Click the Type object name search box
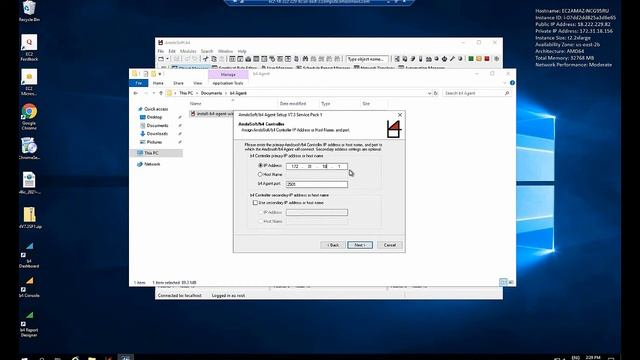640x360 pixels. (x=367, y=59)
